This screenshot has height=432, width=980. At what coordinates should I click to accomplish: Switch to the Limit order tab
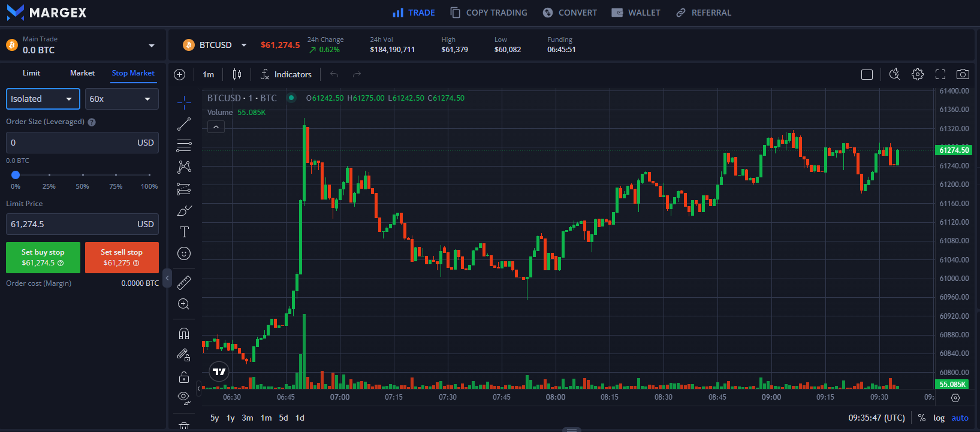click(31, 73)
